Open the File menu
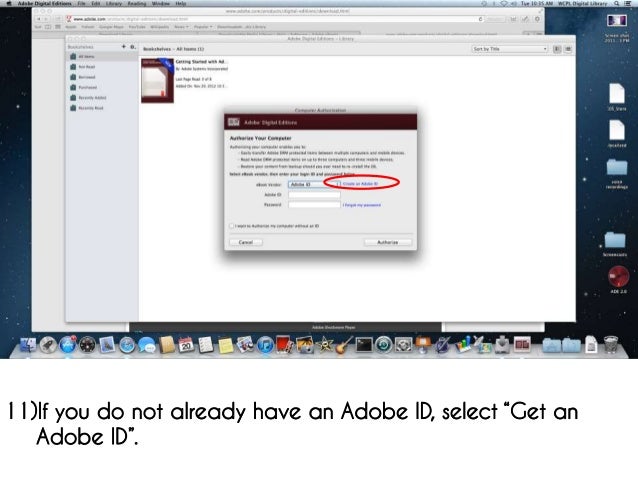This screenshot has width=638, height=479. tap(81, 3)
